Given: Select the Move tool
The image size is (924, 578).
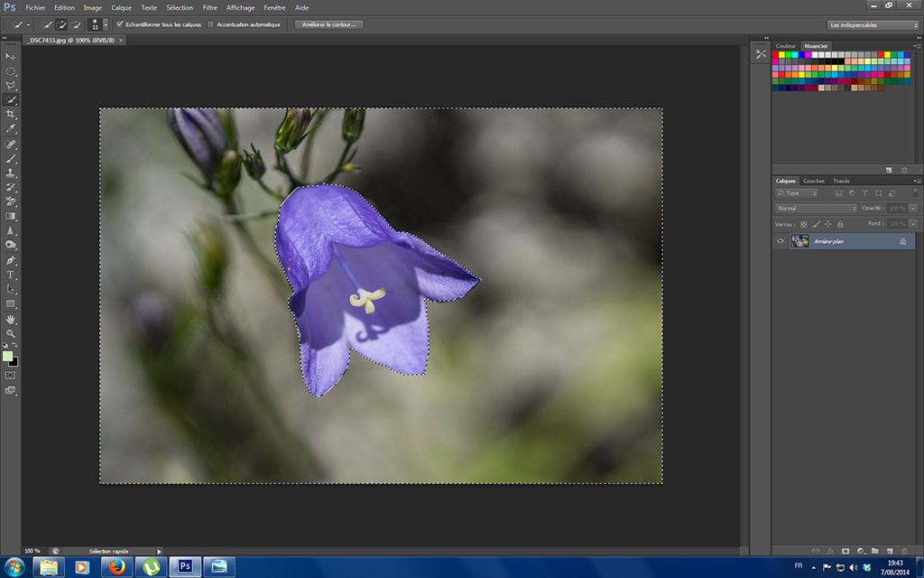Looking at the screenshot, I should (x=11, y=57).
